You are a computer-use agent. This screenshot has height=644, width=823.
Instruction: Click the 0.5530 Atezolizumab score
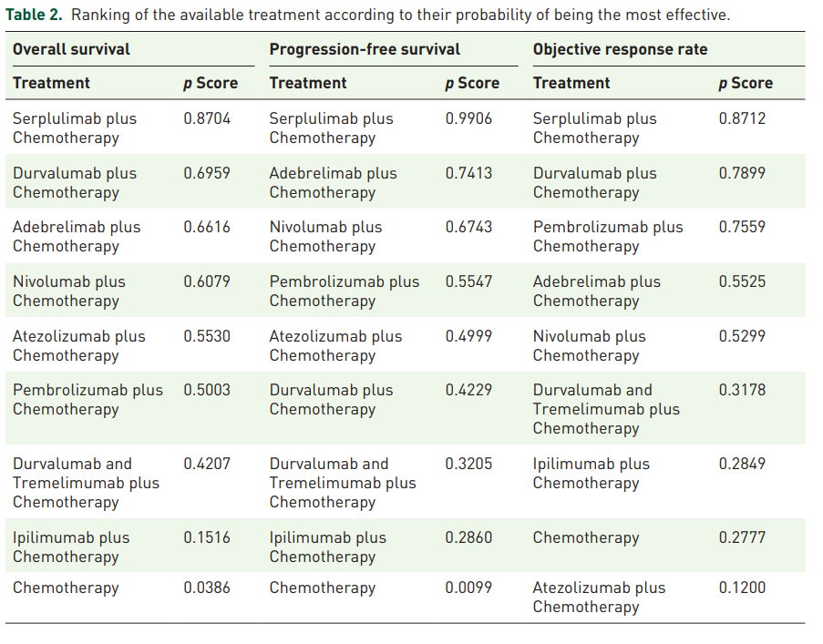[207, 336]
